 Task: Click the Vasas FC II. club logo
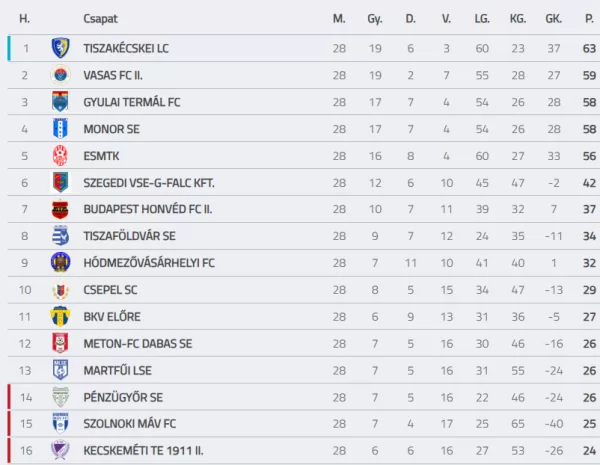coord(60,75)
